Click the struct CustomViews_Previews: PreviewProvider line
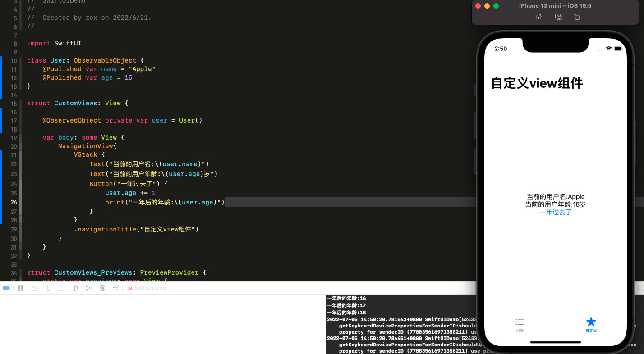 coord(116,272)
